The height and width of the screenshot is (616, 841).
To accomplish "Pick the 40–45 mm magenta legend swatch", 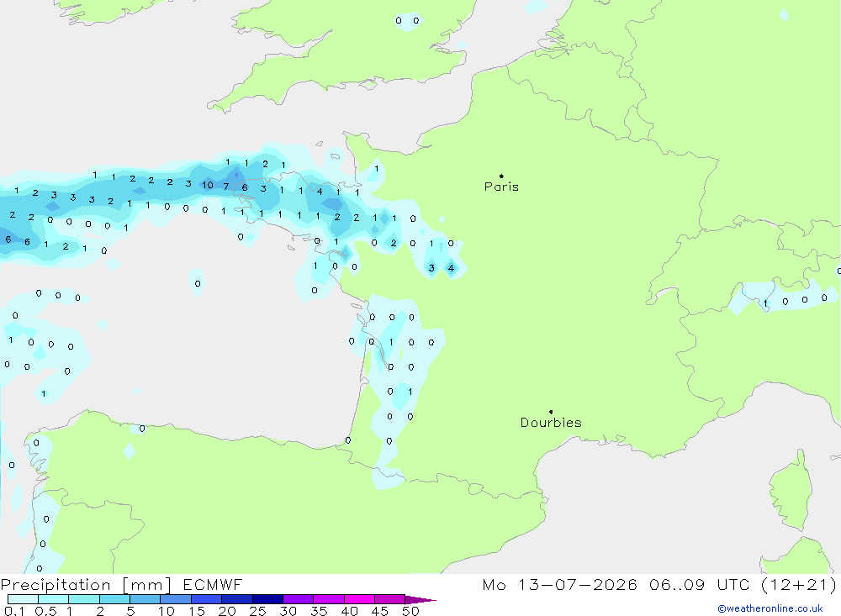I will (359, 599).
